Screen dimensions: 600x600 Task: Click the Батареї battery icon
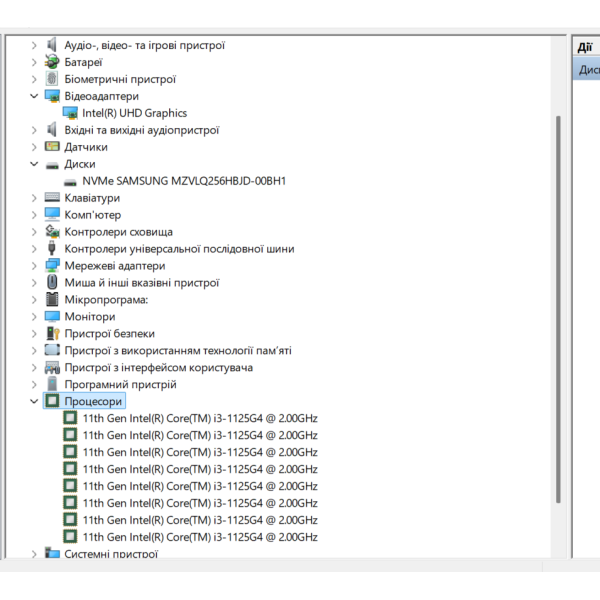(52, 62)
